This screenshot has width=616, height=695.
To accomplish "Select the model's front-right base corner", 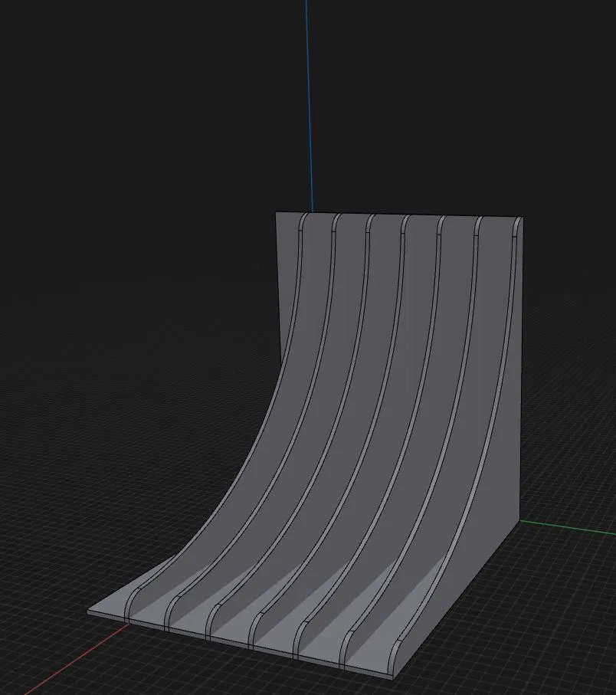I will [x=394, y=678].
